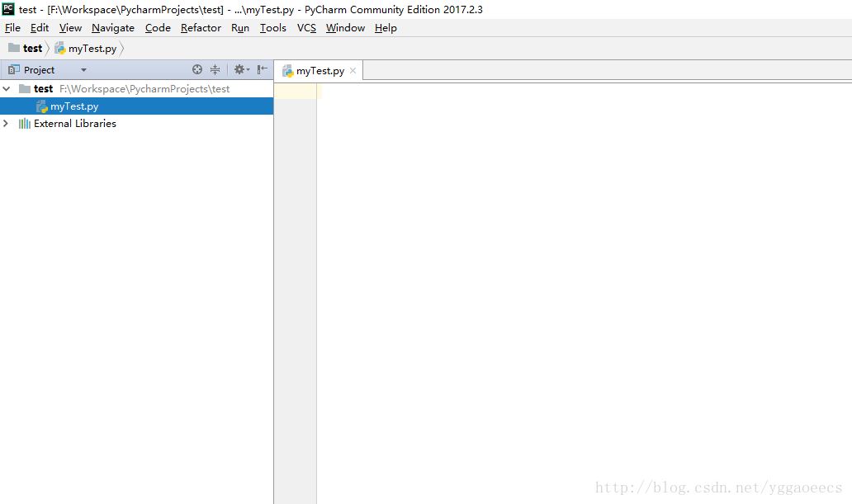Open the Refactor menu
This screenshot has width=852, height=504.
pos(201,28)
